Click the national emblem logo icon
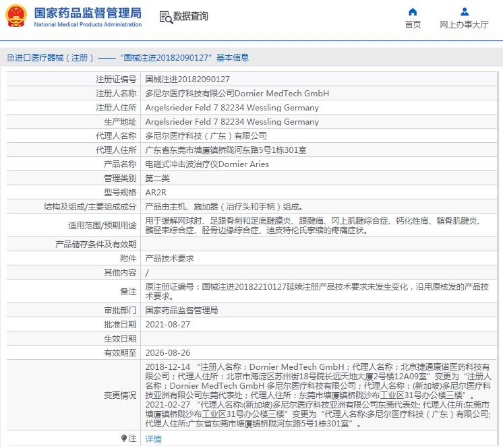Image resolution: width=503 pixels, height=448 pixels. tap(16, 16)
